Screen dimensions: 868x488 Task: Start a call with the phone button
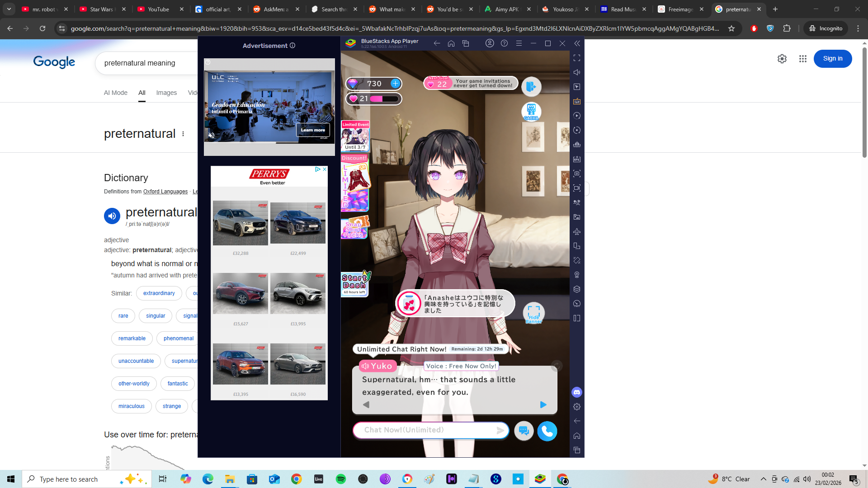click(547, 431)
